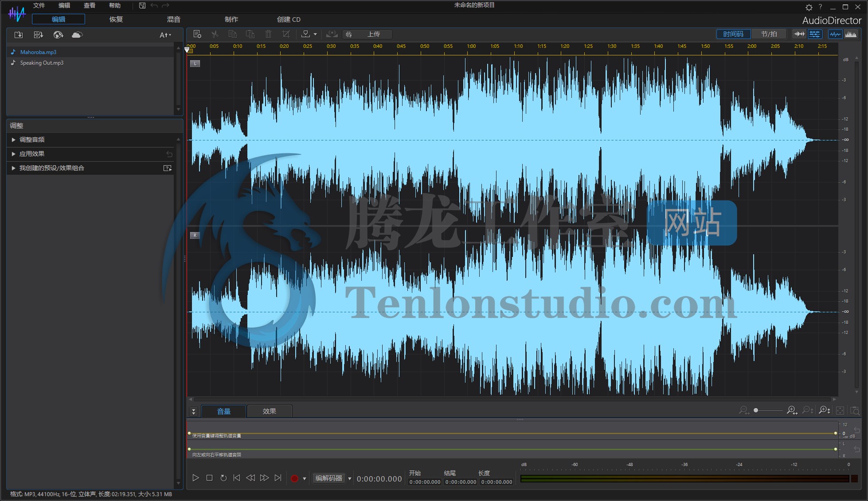The width and height of the screenshot is (868, 501).
Task: Open DirectorZone sound clips globe icon
Action: click(58, 35)
